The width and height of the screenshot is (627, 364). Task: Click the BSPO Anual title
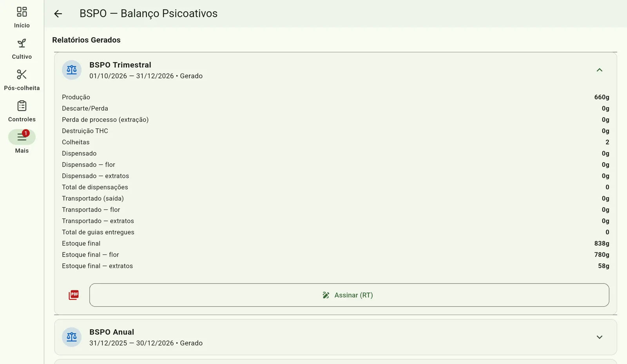click(112, 332)
